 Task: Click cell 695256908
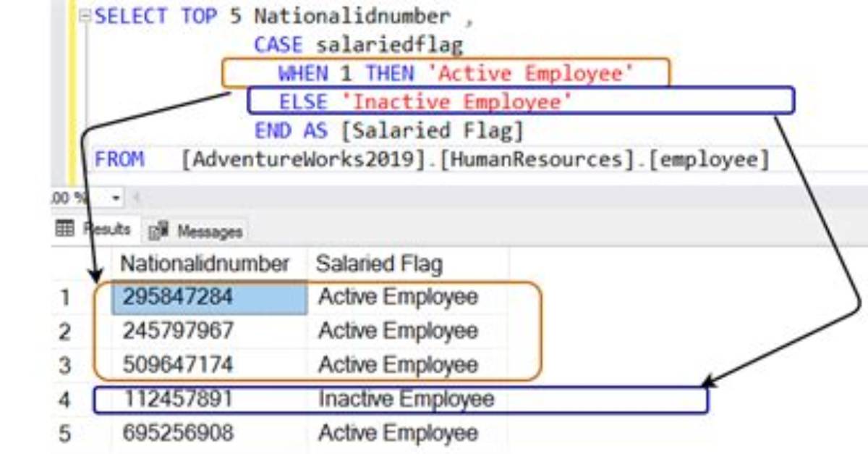pyautogui.click(x=210, y=433)
